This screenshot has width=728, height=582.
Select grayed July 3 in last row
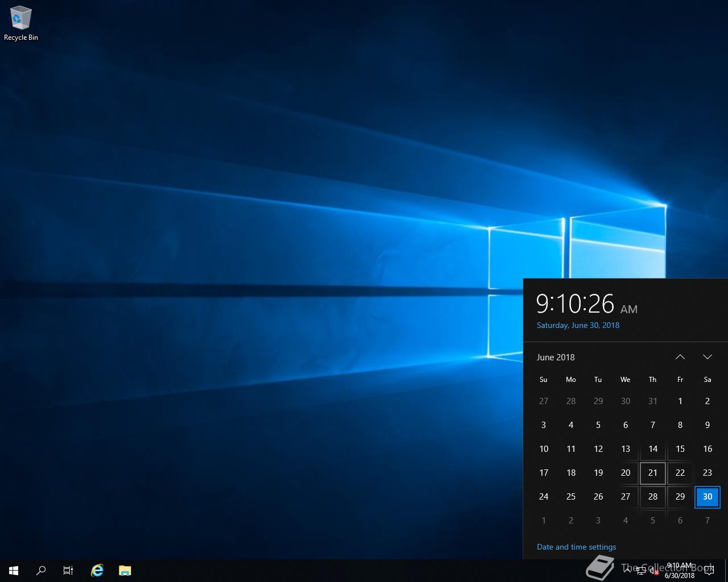pyautogui.click(x=598, y=521)
